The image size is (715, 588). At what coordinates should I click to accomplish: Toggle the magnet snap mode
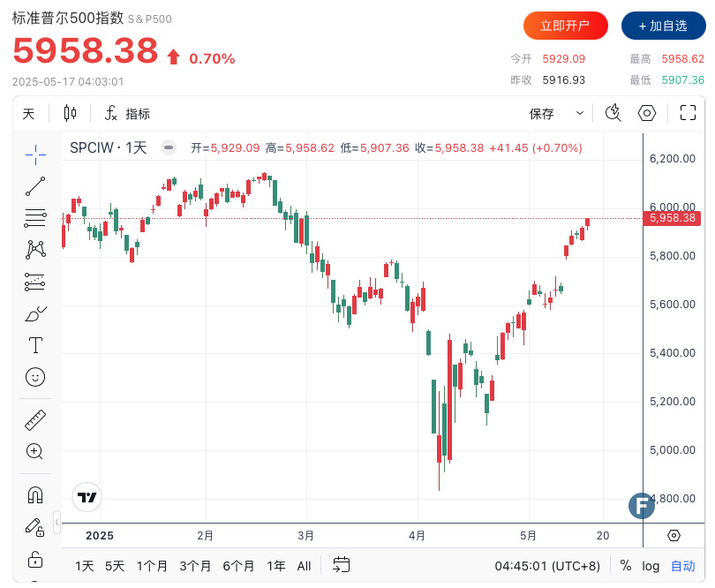[35, 494]
